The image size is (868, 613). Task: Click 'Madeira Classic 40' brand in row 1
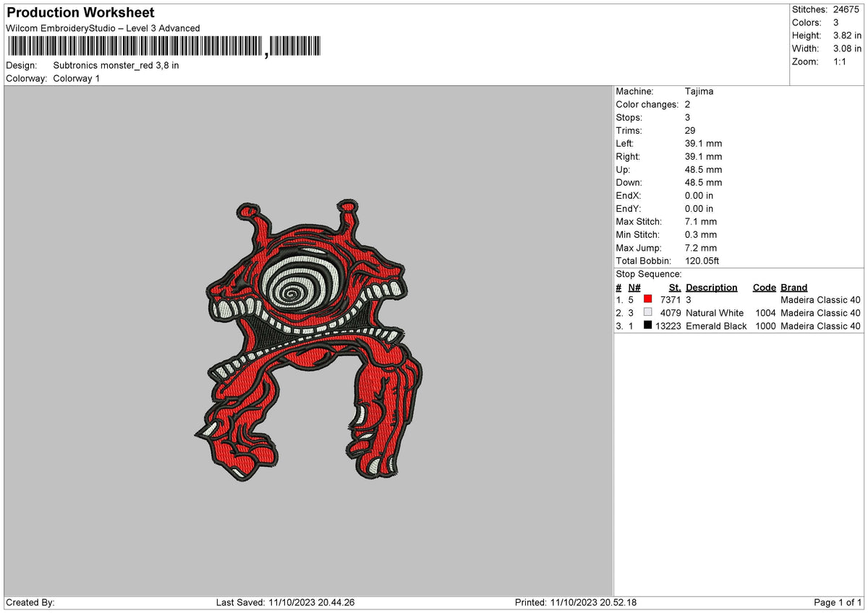[821, 299]
